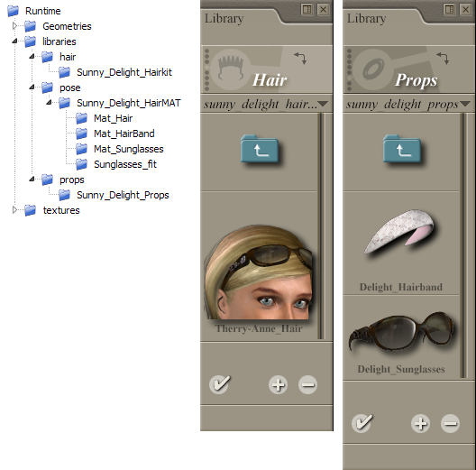Click the Sunglasses_fit folder icon
476x470 pixels.
81,164
